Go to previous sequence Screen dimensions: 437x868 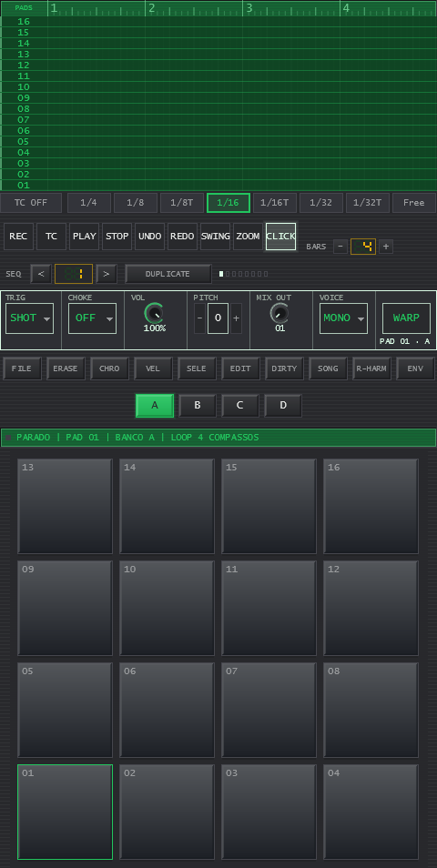pos(41,274)
